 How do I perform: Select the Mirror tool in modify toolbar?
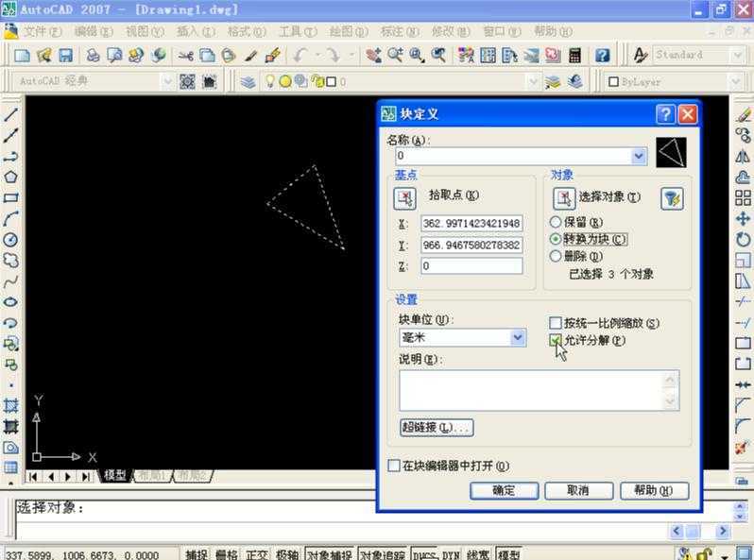tap(743, 156)
